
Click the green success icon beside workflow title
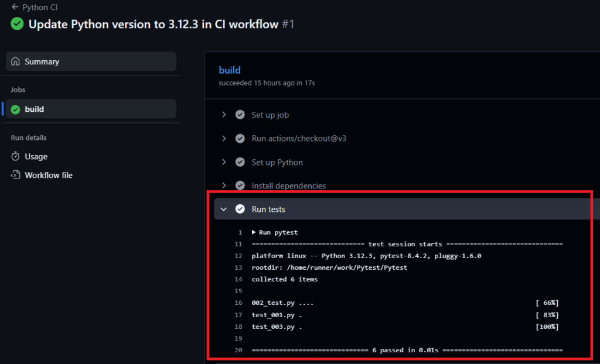pyautogui.click(x=17, y=25)
